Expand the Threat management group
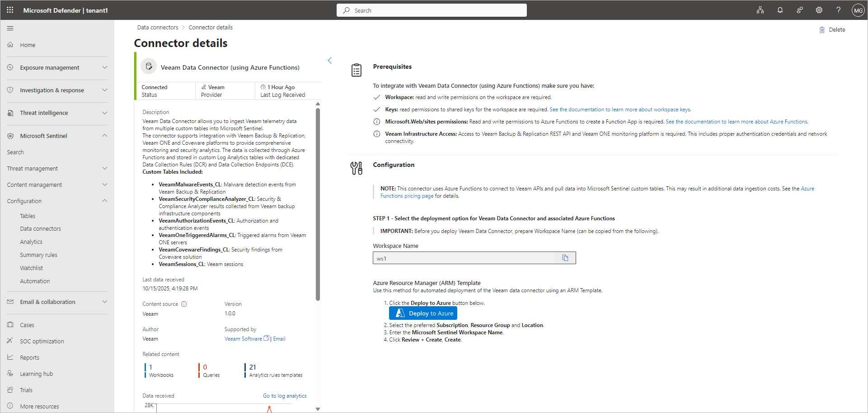The width and height of the screenshot is (868, 413). (x=105, y=168)
